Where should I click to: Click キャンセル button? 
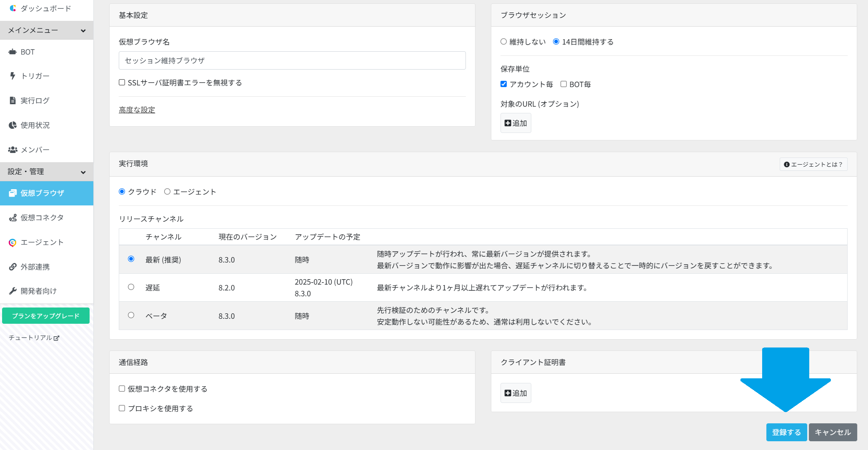tap(833, 432)
